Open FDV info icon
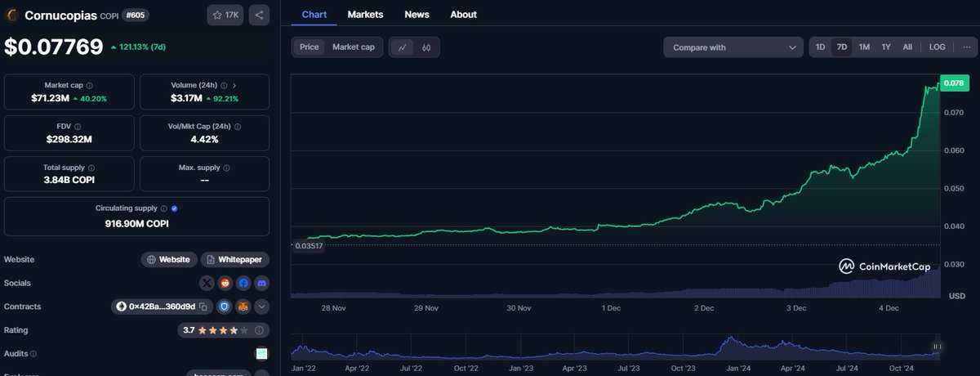This screenshot has width=980, height=376. coord(78,127)
